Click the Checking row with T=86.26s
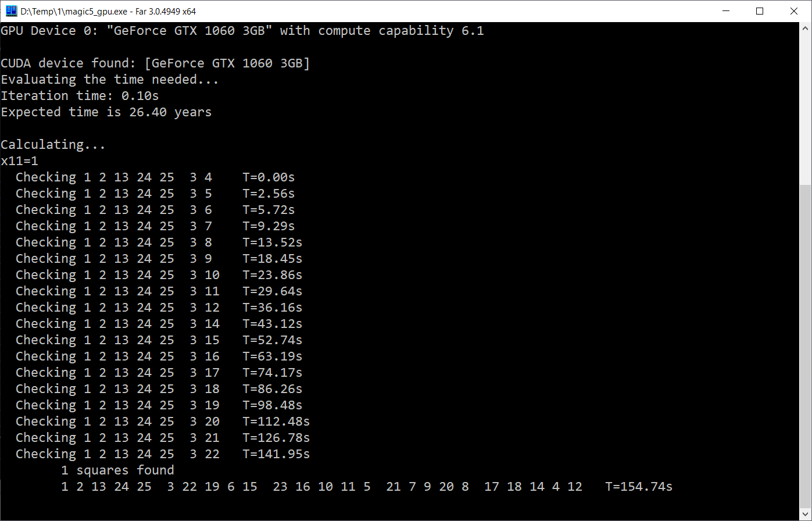Viewport: 812px width, 521px height. tap(159, 389)
